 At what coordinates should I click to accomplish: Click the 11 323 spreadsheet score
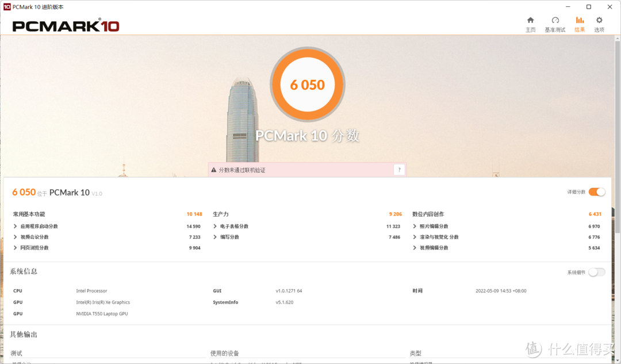[393, 226]
